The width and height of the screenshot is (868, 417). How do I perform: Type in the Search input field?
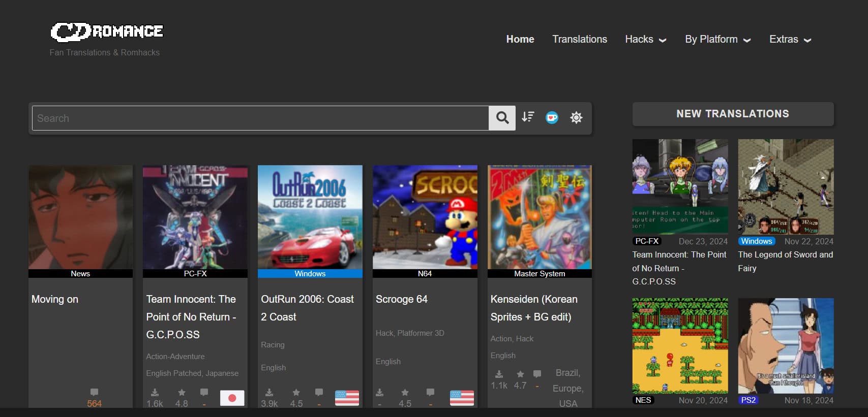[x=260, y=118]
